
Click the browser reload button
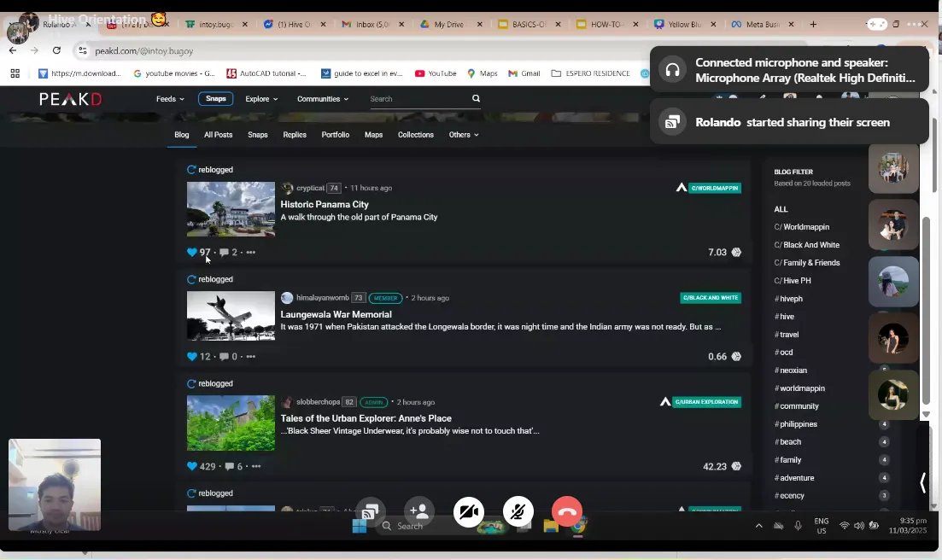(56, 51)
